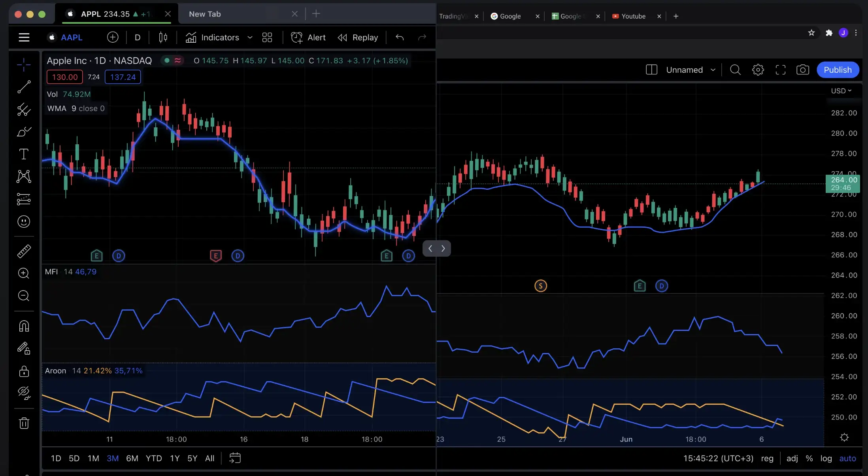Click the trash remove drawings icon
This screenshot has width=868, height=476.
(24, 423)
